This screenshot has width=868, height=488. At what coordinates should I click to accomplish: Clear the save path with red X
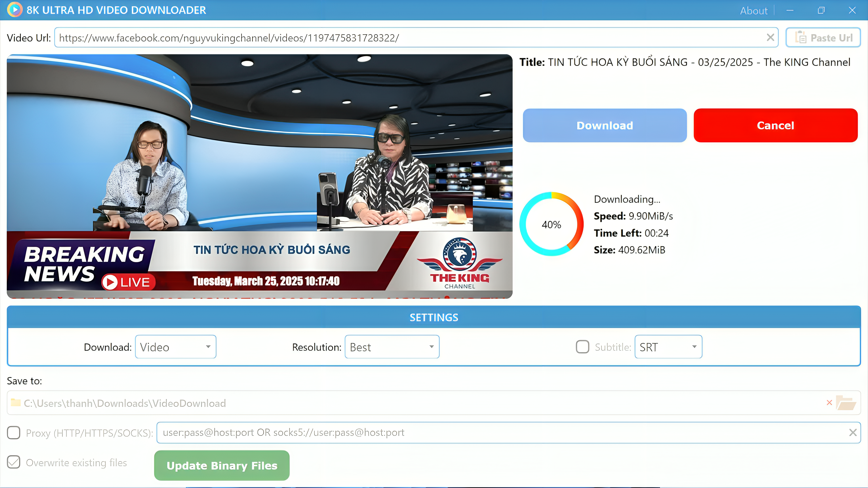(x=829, y=403)
